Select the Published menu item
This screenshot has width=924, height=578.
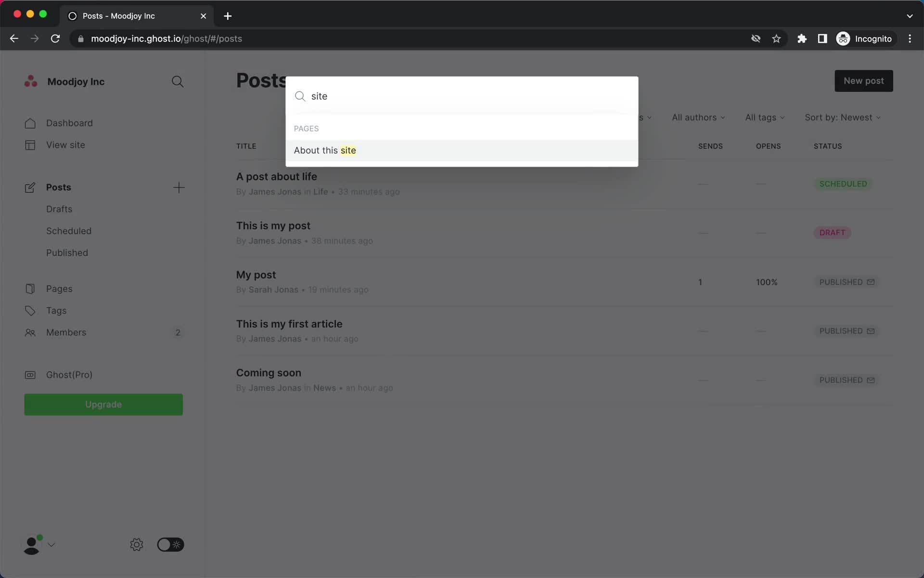66,252
